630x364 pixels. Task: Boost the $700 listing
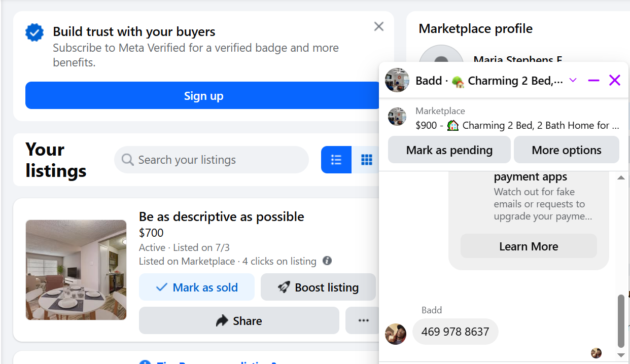(x=318, y=287)
